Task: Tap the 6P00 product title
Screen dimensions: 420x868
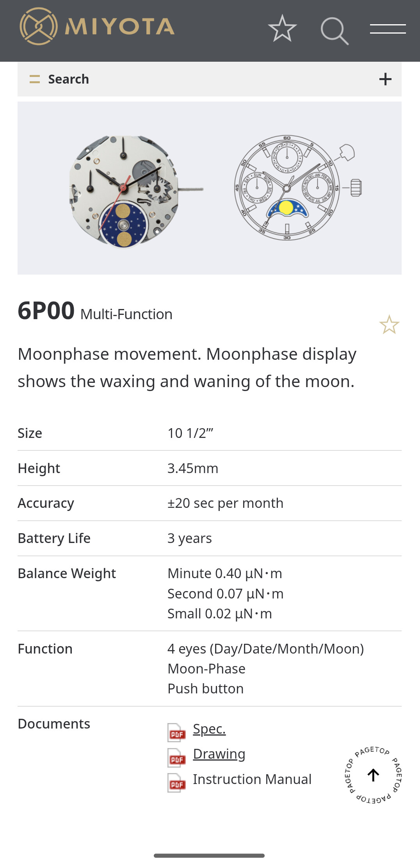Action: 46,311
